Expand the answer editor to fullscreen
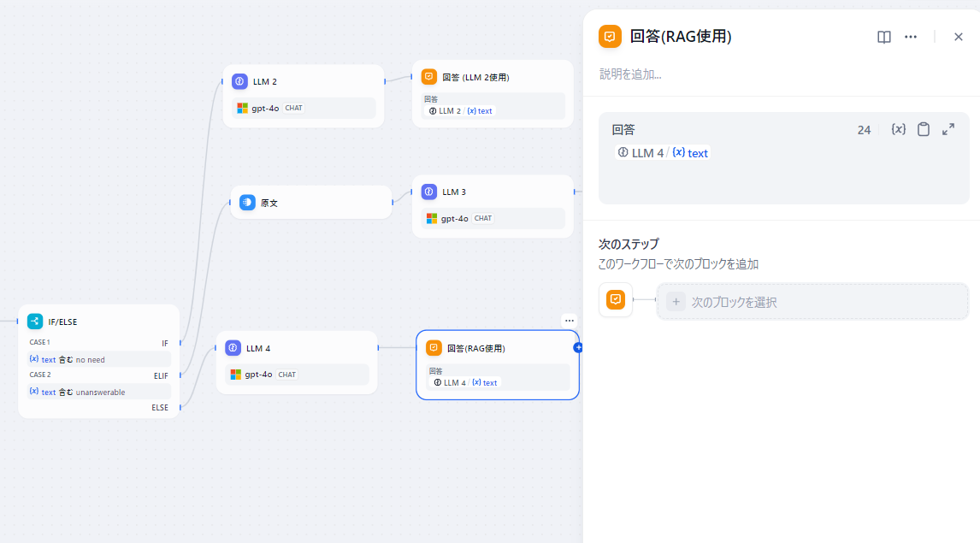The image size is (980, 543). (x=948, y=129)
